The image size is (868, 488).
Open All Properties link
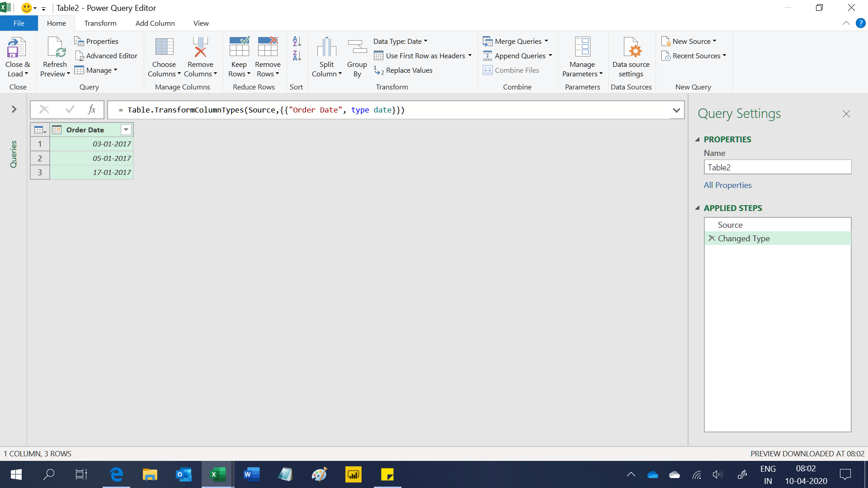click(x=727, y=185)
